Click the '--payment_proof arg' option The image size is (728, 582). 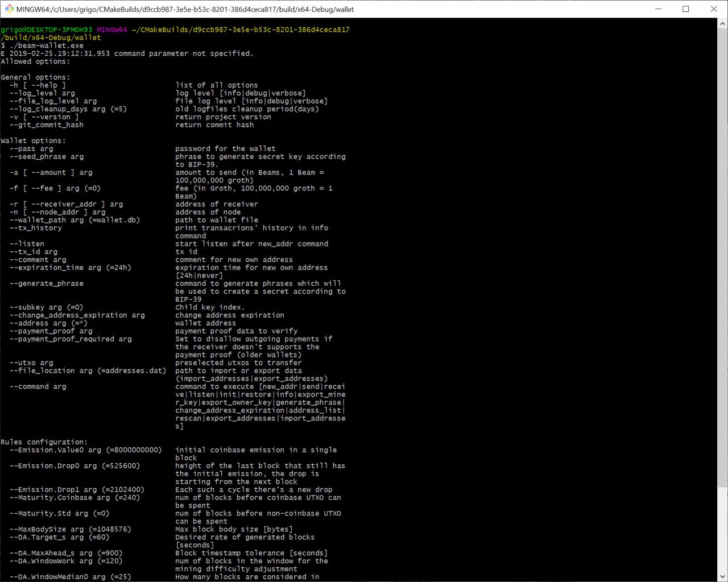point(51,332)
